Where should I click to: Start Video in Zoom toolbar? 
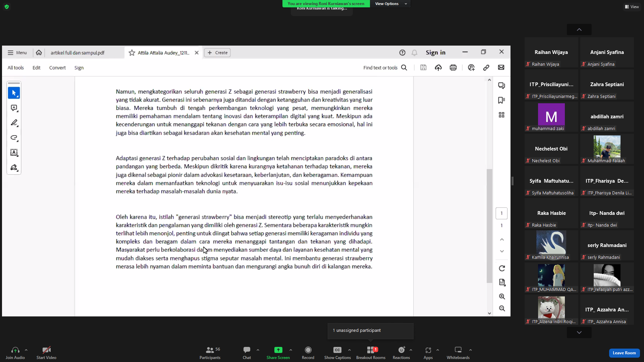point(46,353)
